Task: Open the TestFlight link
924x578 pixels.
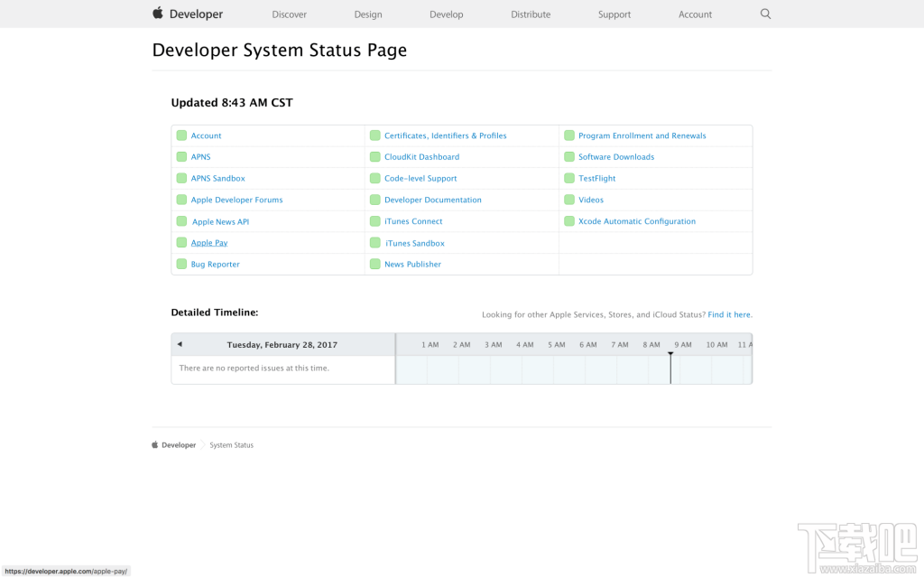Action: point(597,178)
